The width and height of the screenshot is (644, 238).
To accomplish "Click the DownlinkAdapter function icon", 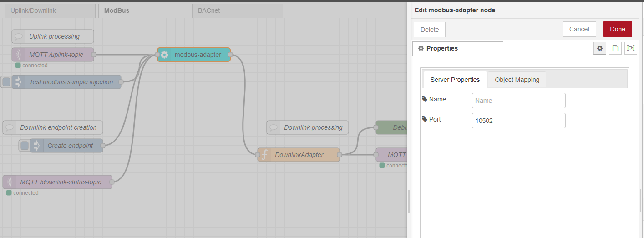I will pyautogui.click(x=264, y=155).
